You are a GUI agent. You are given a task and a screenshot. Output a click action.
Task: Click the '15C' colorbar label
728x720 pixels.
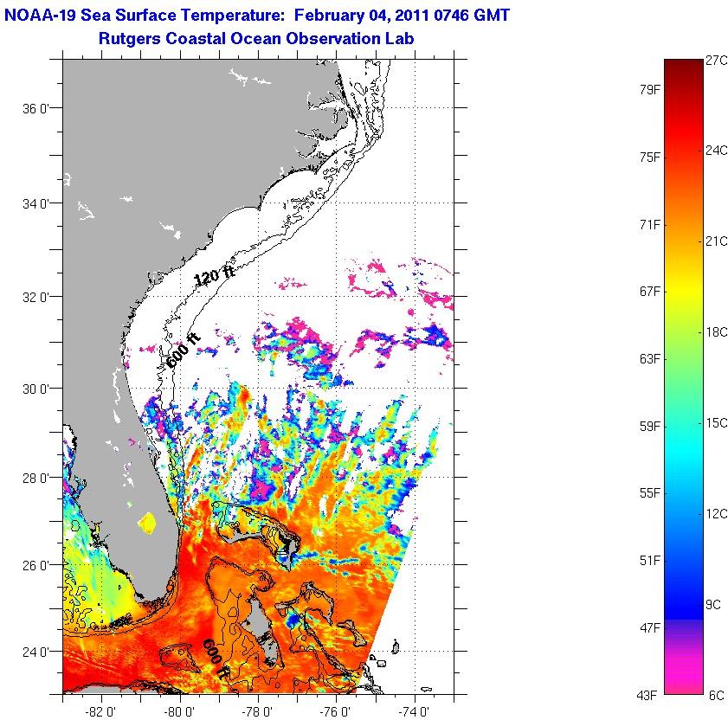[716, 423]
